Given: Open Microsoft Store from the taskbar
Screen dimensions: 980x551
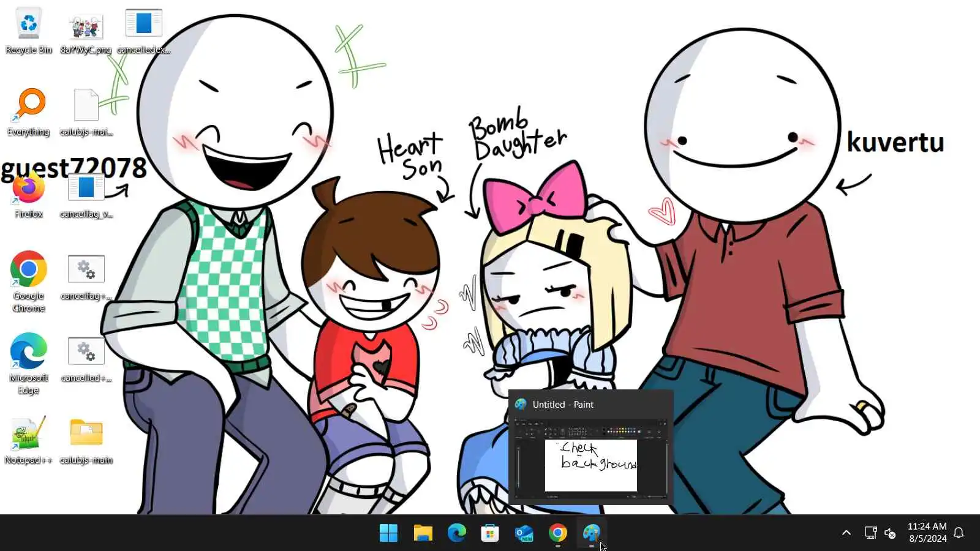Looking at the screenshot, I should coord(490,533).
